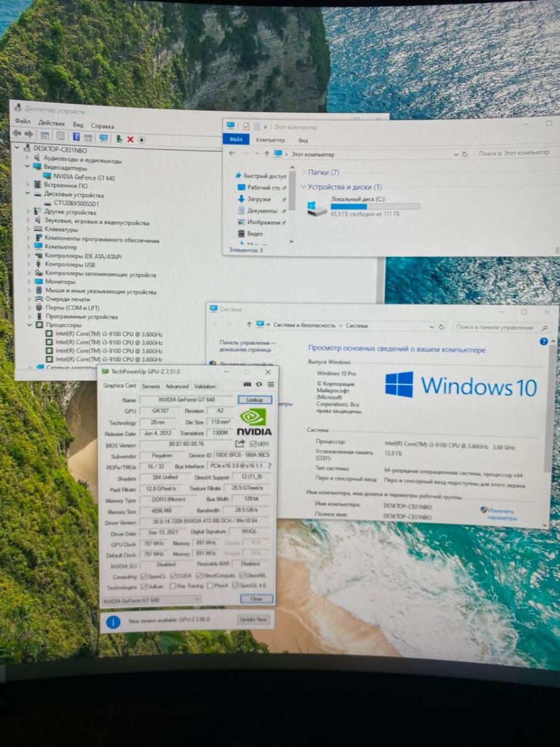Screen dimensions: 560x747
Task: Toggle the OpenCL checkbox
Action: [x=144, y=576]
